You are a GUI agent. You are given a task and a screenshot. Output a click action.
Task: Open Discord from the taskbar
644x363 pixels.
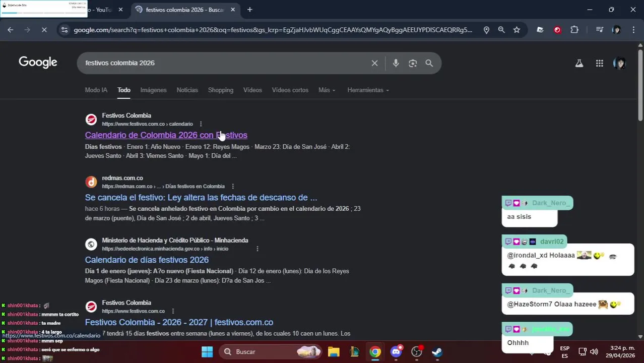point(396,351)
